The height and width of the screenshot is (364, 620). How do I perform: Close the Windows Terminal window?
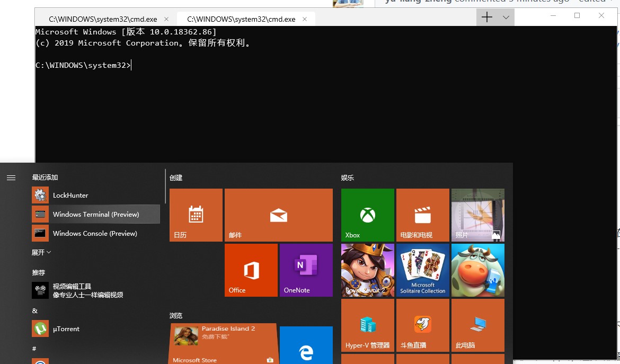click(x=601, y=16)
